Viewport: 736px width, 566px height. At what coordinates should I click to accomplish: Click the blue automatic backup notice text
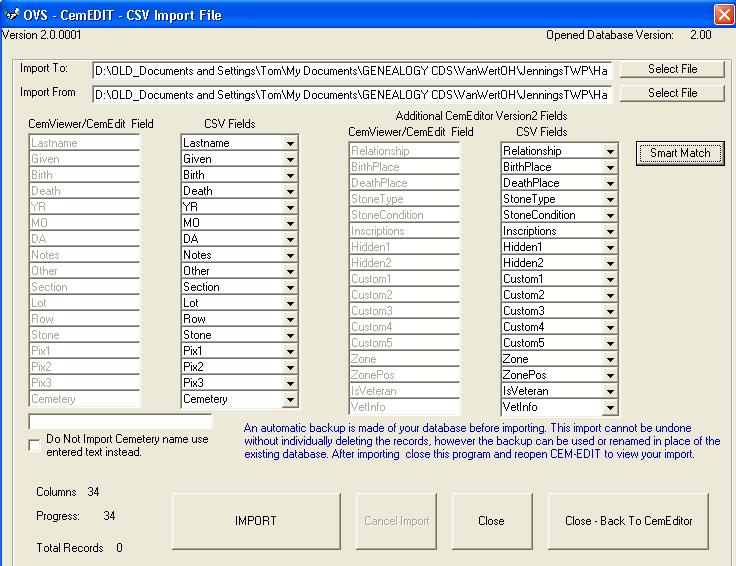[x=482, y=441]
